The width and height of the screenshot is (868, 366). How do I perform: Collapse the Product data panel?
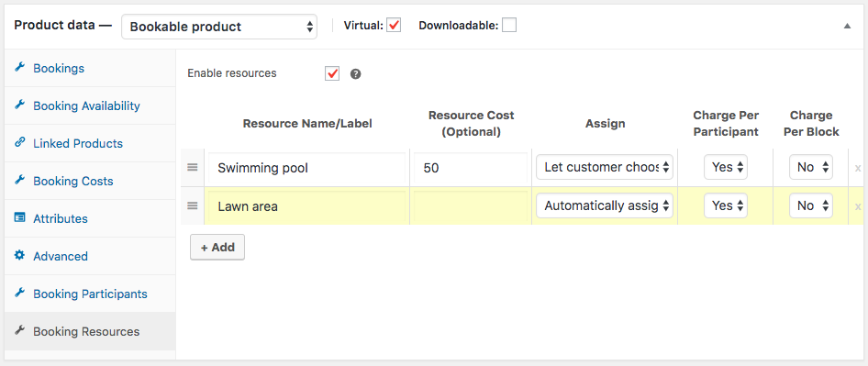[x=847, y=26]
